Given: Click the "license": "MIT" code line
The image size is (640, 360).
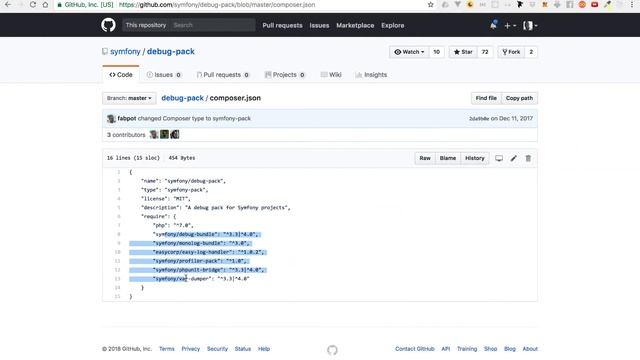Looking at the screenshot, I should coord(166,199).
